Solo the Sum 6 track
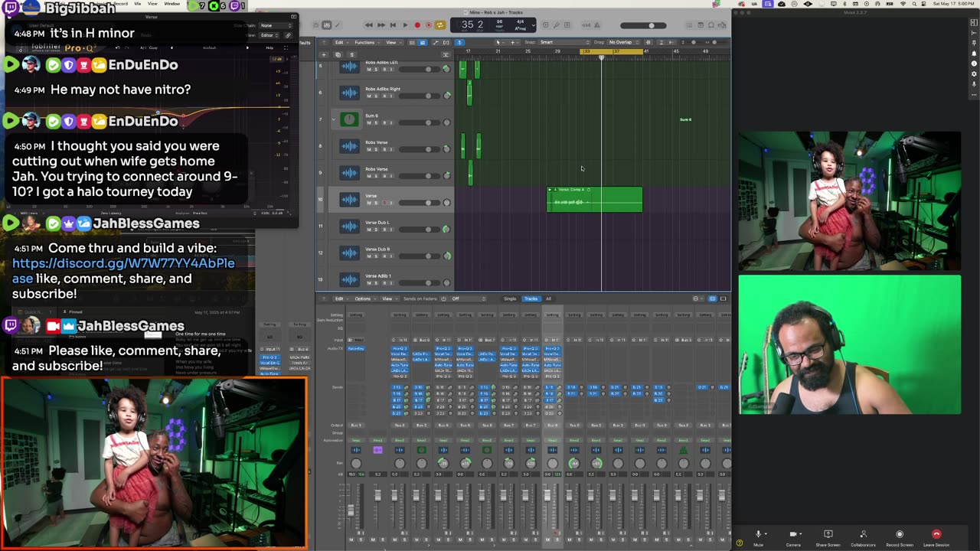The image size is (980, 551). pyautogui.click(x=376, y=122)
